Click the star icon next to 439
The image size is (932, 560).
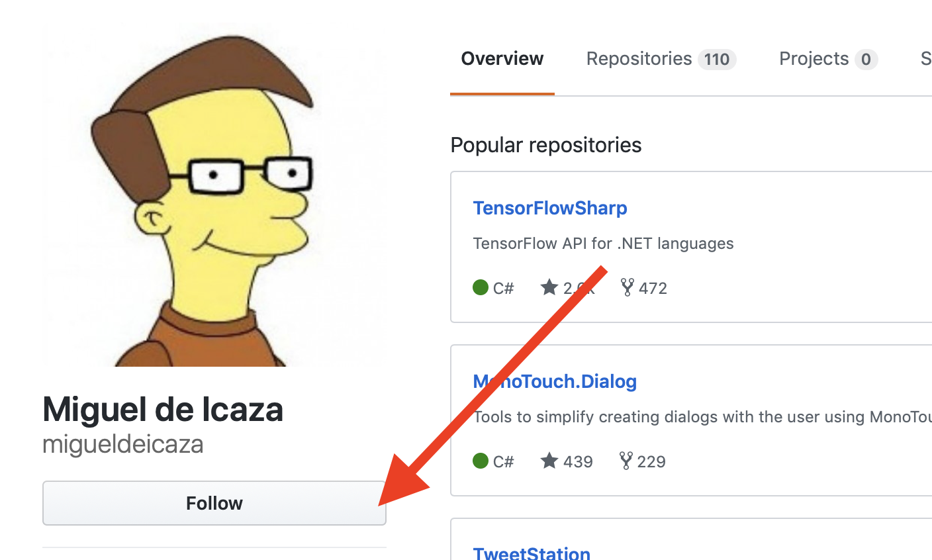tap(549, 461)
